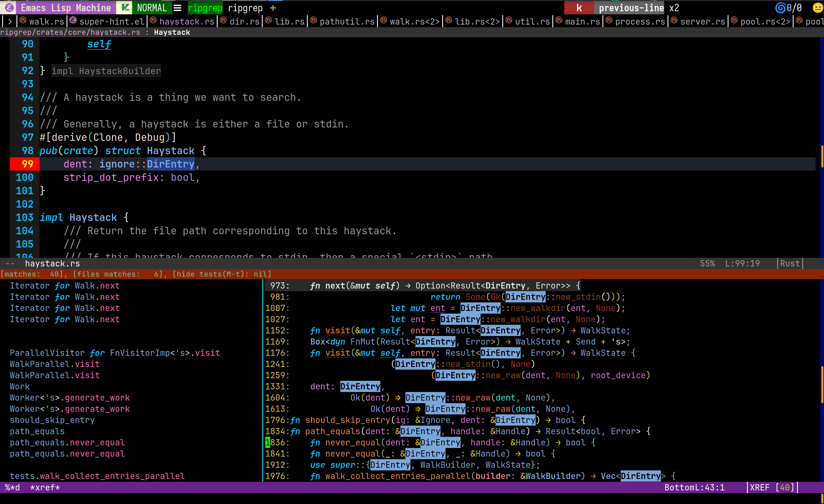Click the Emacs logo icon
The height and width of the screenshot is (504, 824).
9,8
